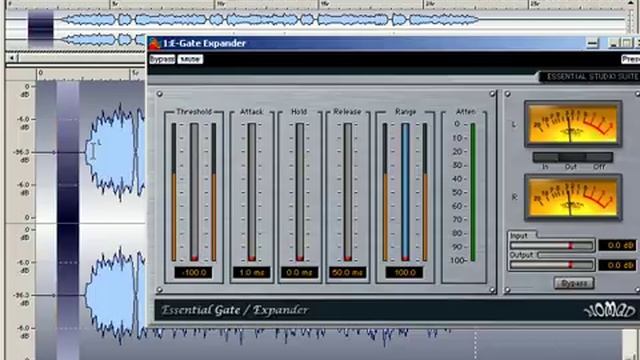
Task: Click the Nomad logo
Action: [x=609, y=311]
